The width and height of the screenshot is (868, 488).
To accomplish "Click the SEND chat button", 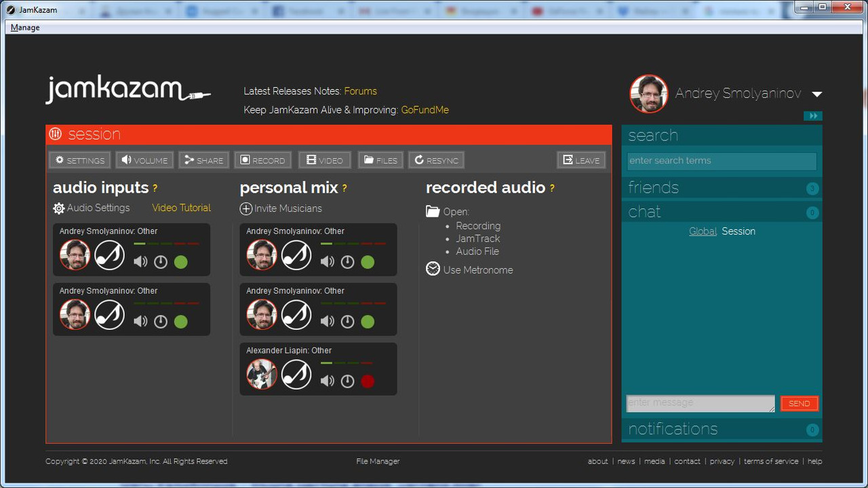I will click(800, 403).
